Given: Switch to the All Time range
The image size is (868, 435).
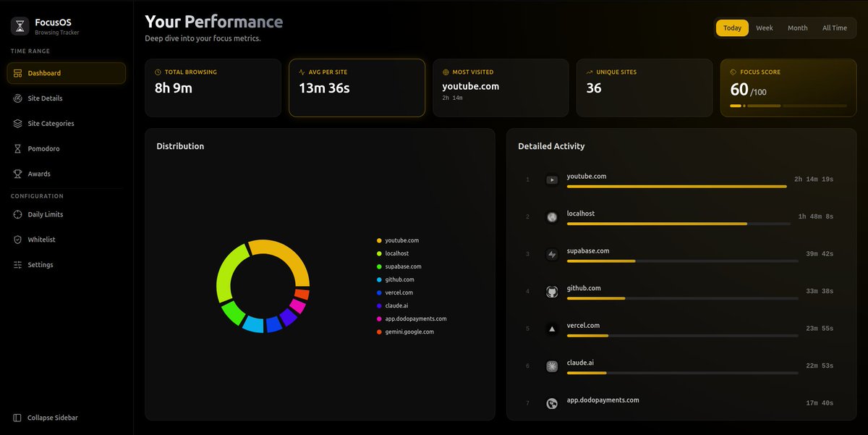Looking at the screenshot, I should pyautogui.click(x=835, y=28).
